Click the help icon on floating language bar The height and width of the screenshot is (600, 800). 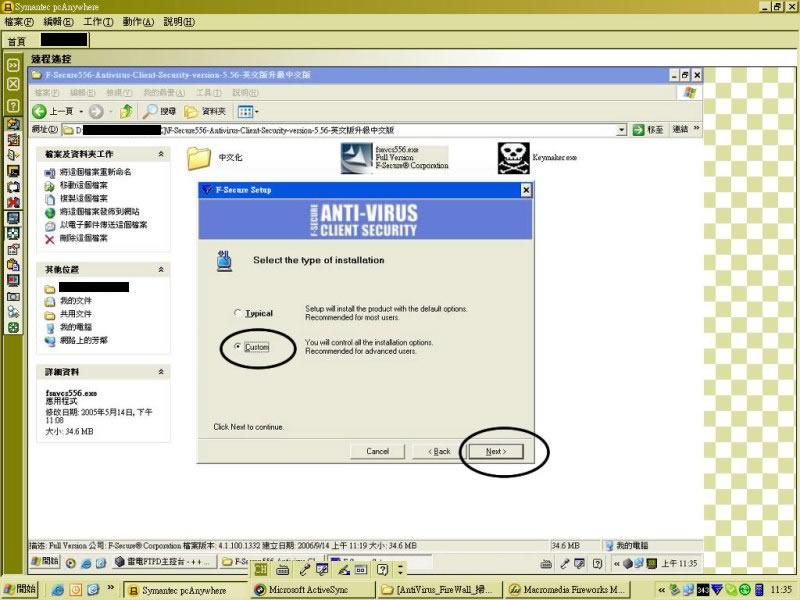(x=383, y=569)
